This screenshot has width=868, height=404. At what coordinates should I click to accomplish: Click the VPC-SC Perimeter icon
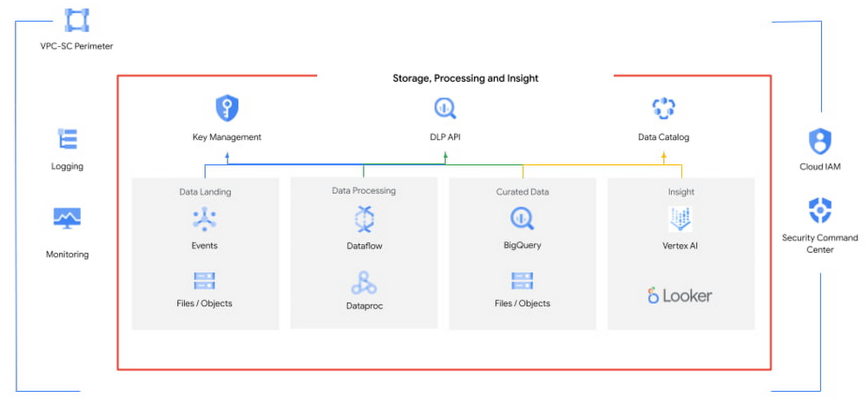click(76, 20)
